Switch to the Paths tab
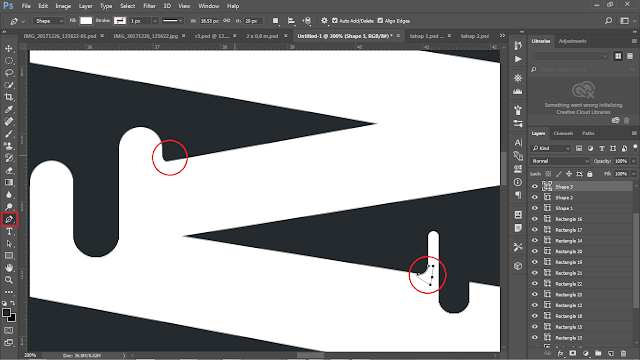 588,133
